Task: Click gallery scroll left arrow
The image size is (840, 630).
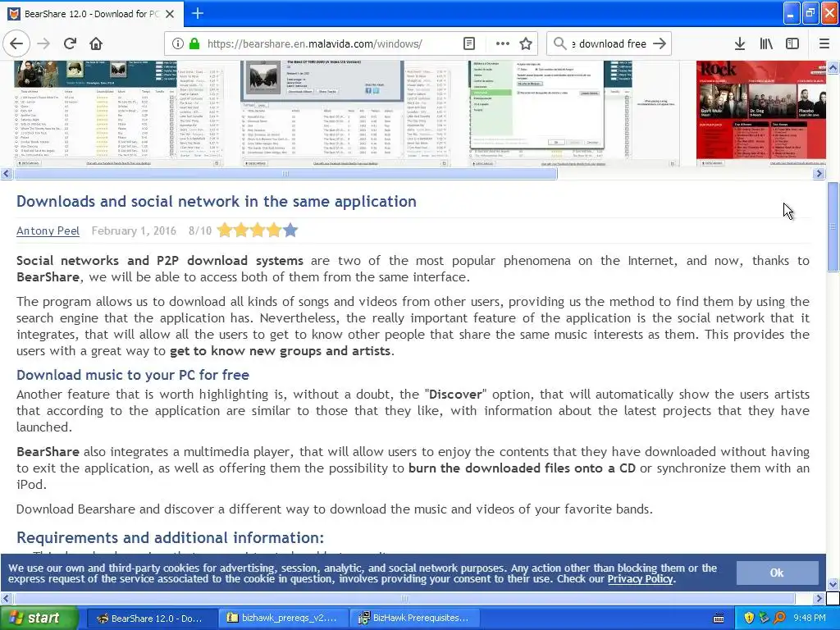Action: tap(7, 173)
